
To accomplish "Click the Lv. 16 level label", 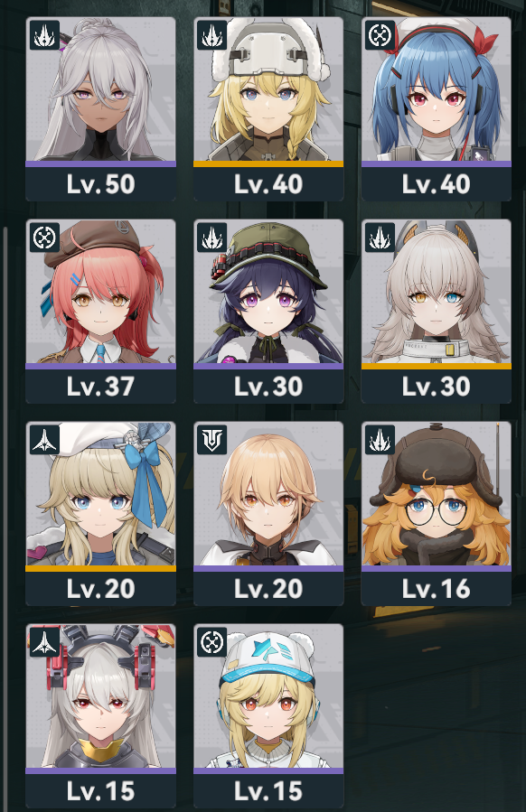I will (x=436, y=589).
